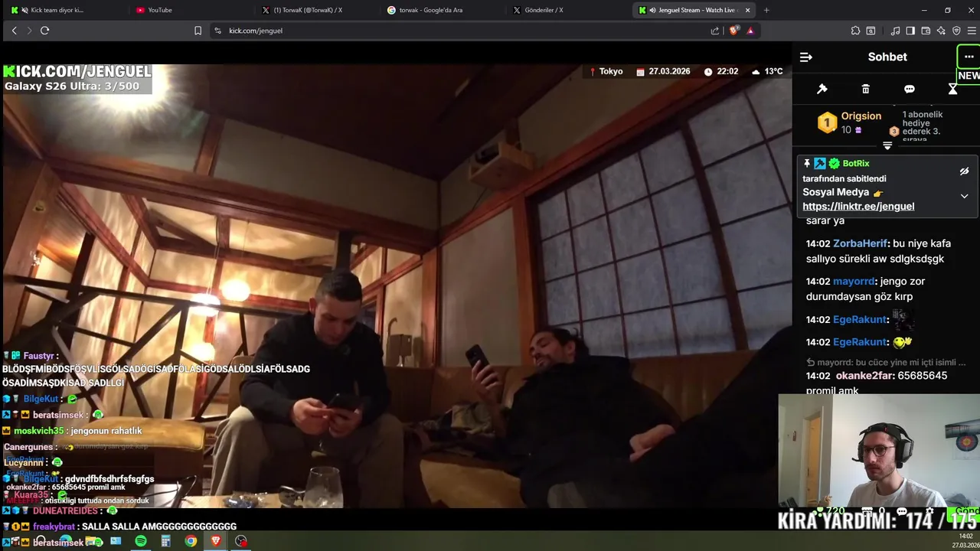
Task: Open the tab search icon in toolbar
Action: coord(871,31)
